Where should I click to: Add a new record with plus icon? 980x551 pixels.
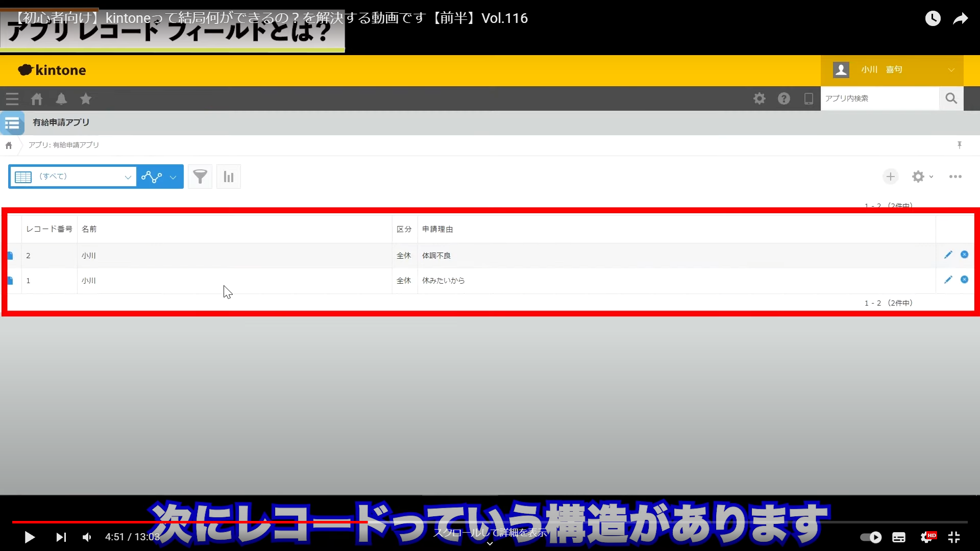coord(891,177)
